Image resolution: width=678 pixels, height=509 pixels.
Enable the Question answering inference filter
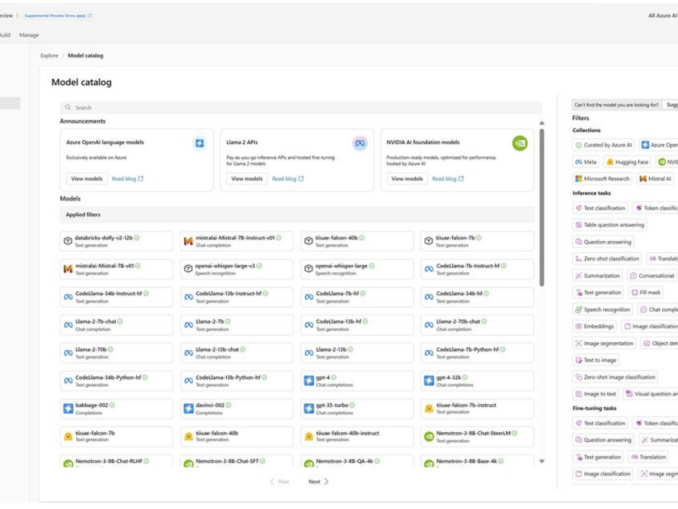(602, 241)
